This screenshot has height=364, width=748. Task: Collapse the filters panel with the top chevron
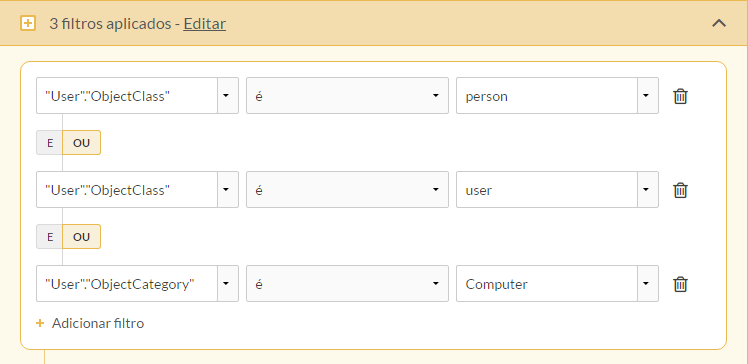tap(719, 23)
